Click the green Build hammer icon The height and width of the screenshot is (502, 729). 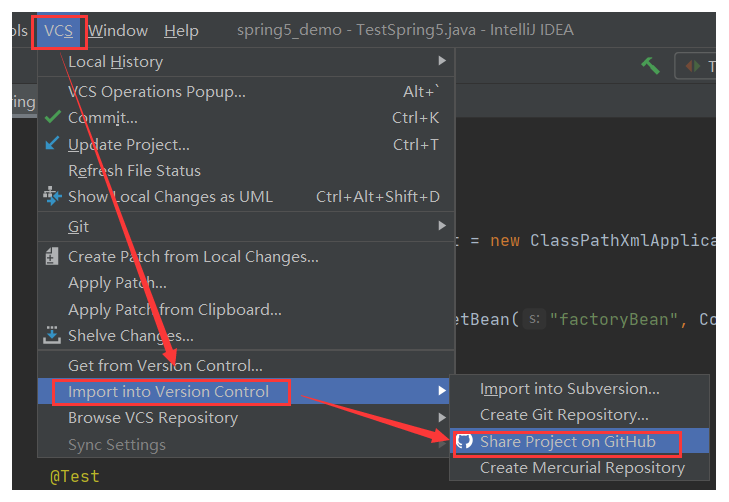pos(650,66)
